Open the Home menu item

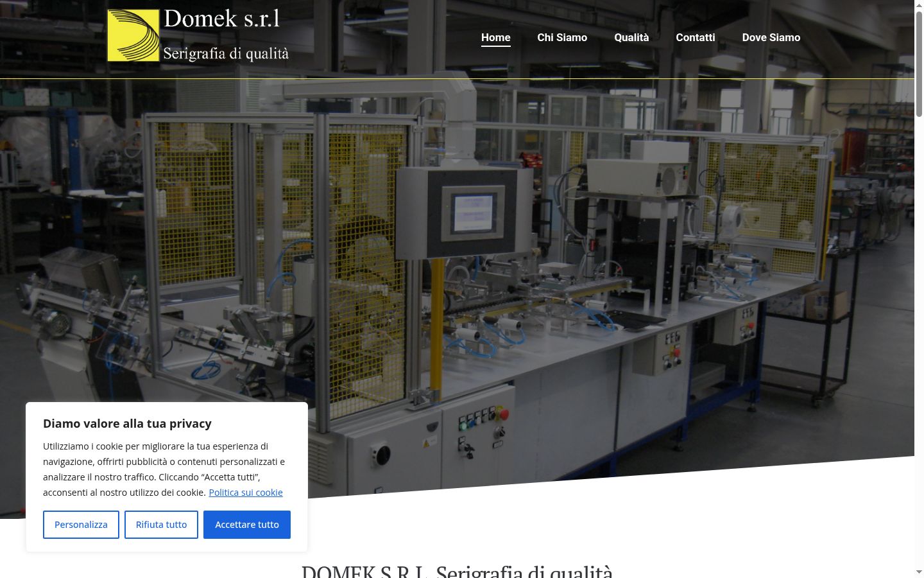tap(496, 37)
